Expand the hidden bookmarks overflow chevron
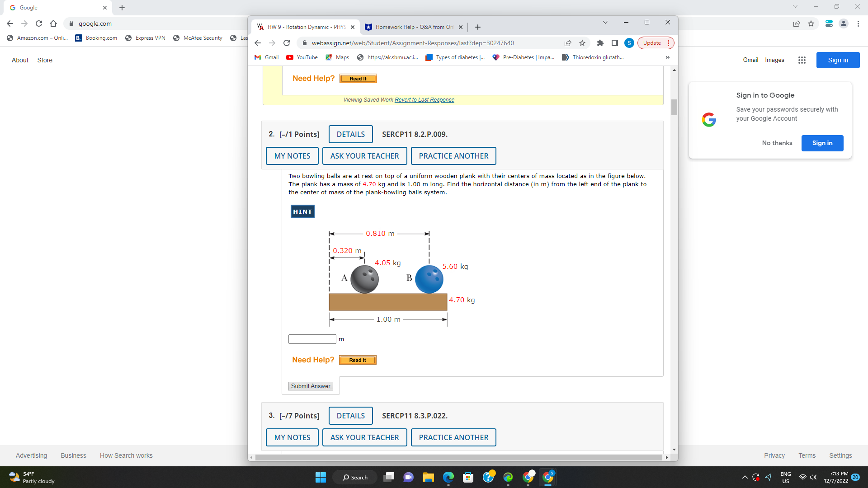The height and width of the screenshot is (488, 868). pyautogui.click(x=667, y=57)
